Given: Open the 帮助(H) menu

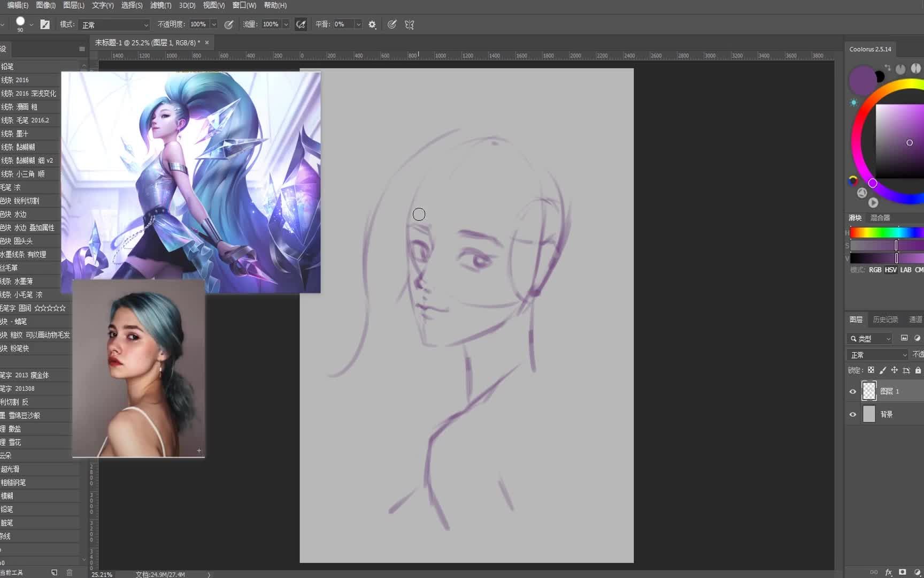Looking at the screenshot, I should click(275, 5).
